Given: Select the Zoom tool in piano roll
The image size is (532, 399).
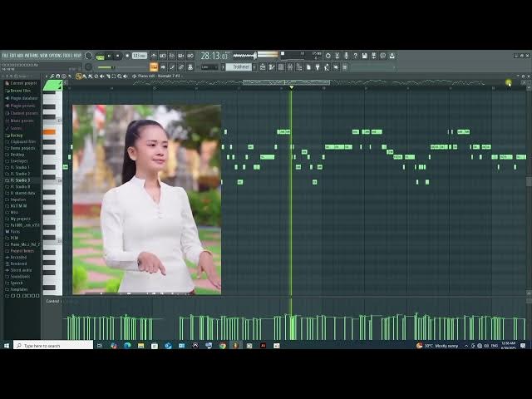Looking at the screenshot, I should [x=120, y=76].
